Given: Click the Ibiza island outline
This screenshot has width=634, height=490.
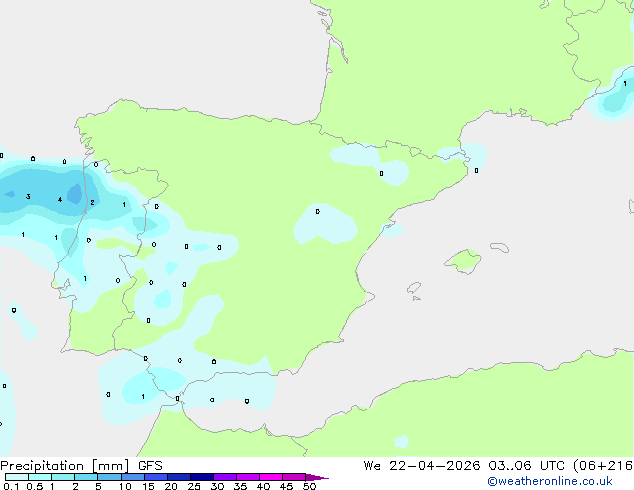Looking at the screenshot, I should pyautogui.click(x=414, y=288).
